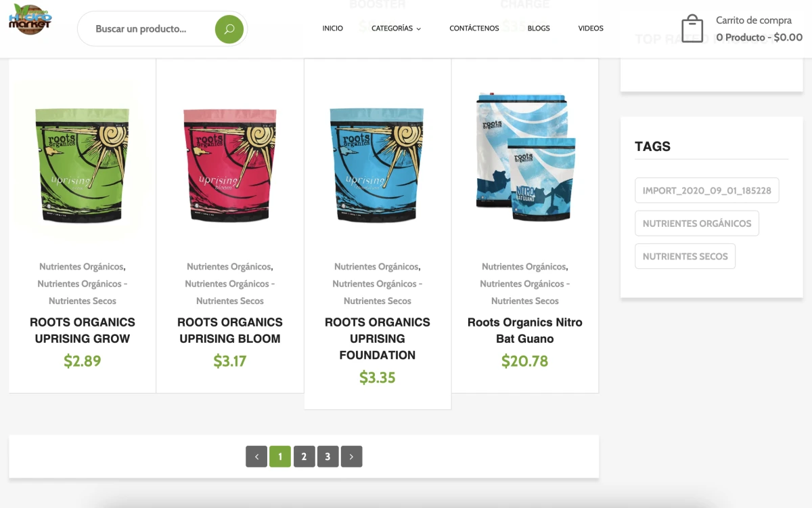Open ROOTS ORGANICS UPRISING GROW title
This screenshot has width=812, height=508.
click(x=83, y=331)
